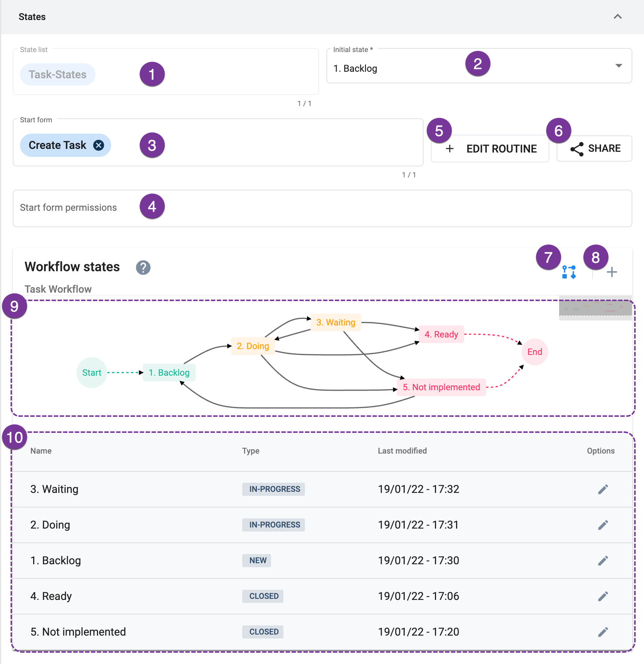Edit the 5. Not implemented state
Screen dimensions: 644x664
(x=603, y=632)
